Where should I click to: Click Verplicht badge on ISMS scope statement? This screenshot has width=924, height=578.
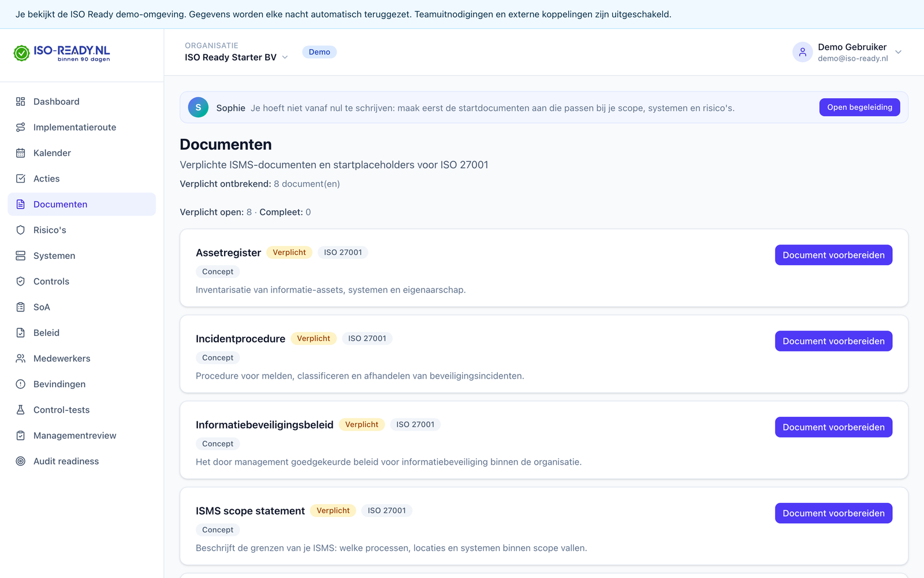pos(333,511)
